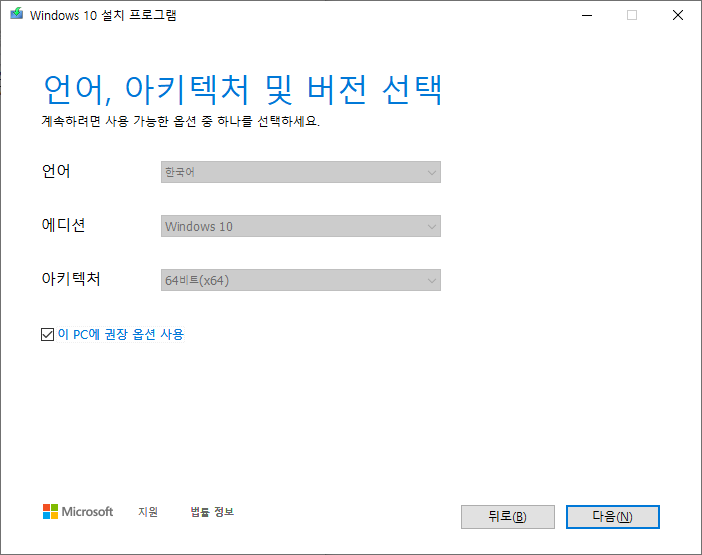Click the "언어, 아키텍처 및 버전 선택" heading
The image size is (702, 555).
243,90
